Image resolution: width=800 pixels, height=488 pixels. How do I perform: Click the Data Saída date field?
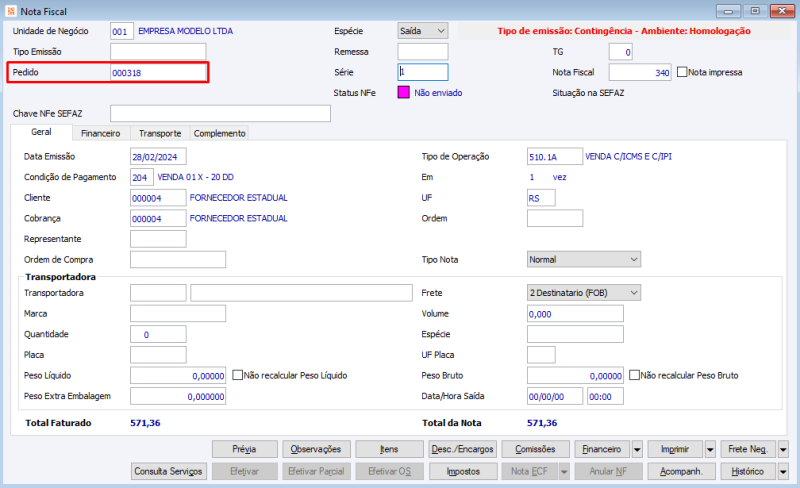[555, 396]
